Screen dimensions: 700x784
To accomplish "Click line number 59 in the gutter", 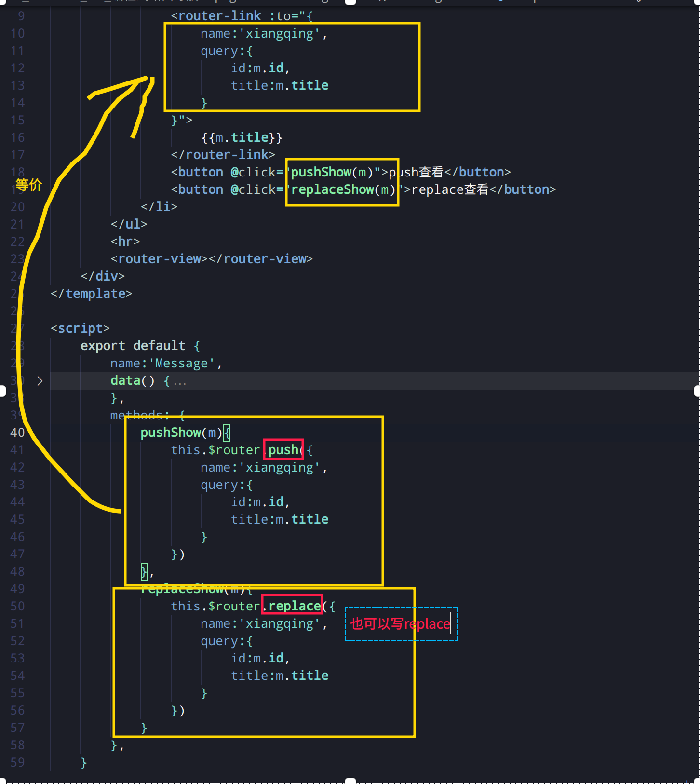I will [17, 762].
